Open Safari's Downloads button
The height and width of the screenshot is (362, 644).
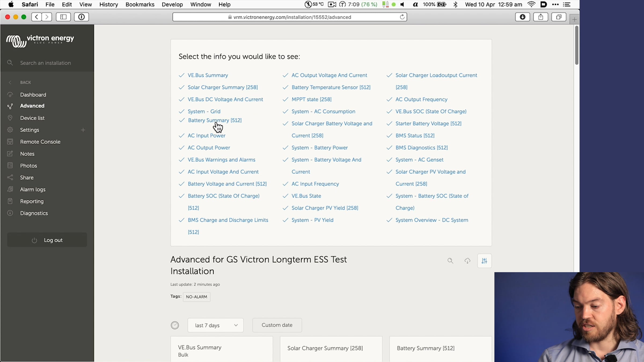(x=522, y=17)
